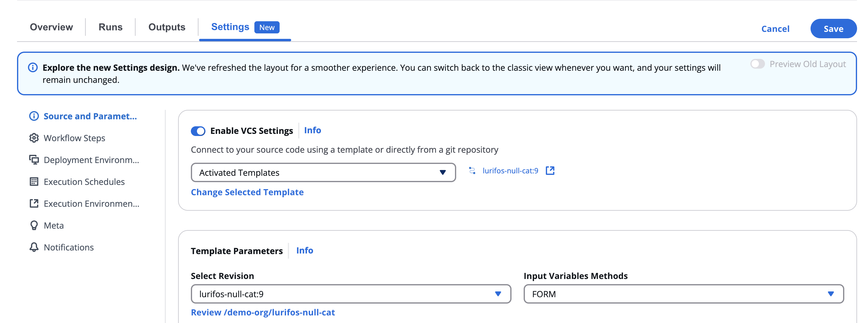Click the Workflow Steps gear icon
868x323 pixels.
[x=34, y=138]
